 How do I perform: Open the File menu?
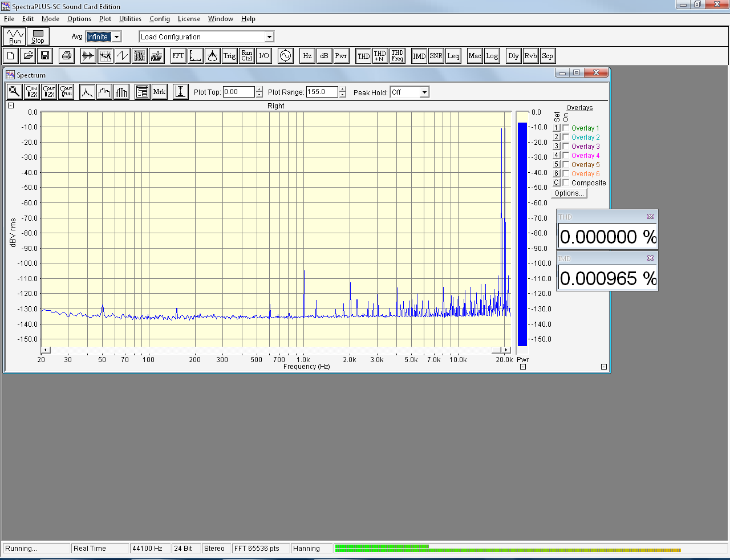[x=9, y=19]
